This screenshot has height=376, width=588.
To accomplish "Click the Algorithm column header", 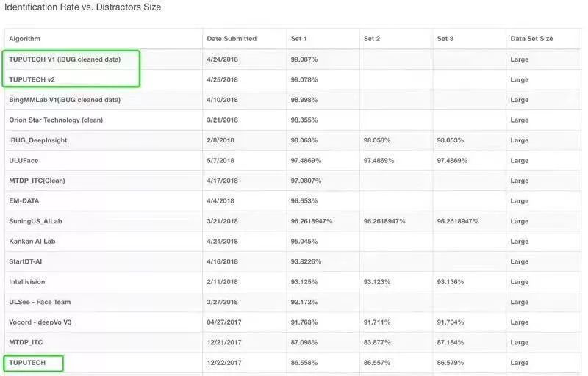I will tap(24, 39).
